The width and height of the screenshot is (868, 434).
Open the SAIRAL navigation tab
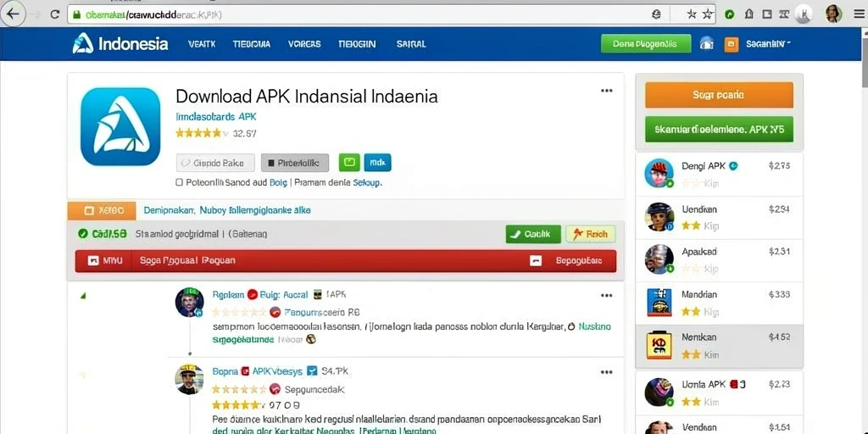pos(411,44)
